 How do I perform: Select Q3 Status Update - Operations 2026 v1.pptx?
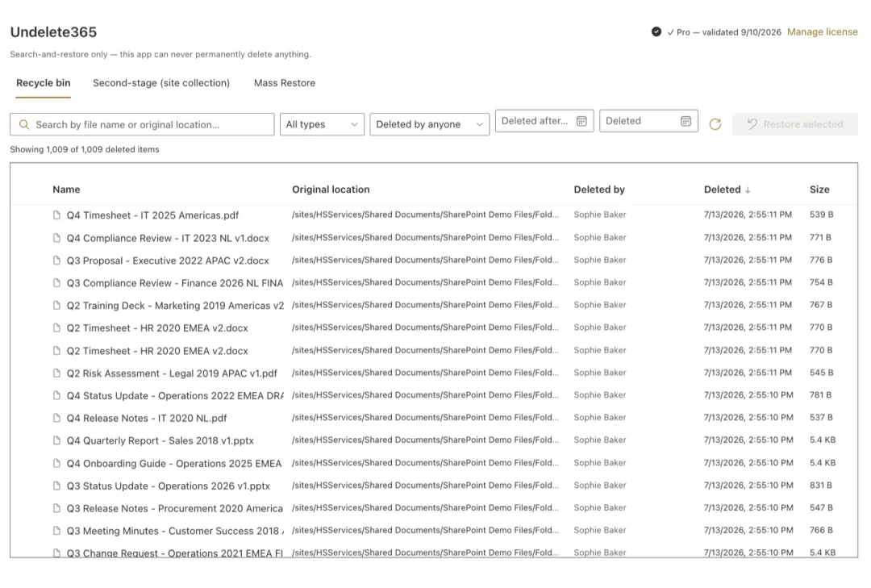169,486
